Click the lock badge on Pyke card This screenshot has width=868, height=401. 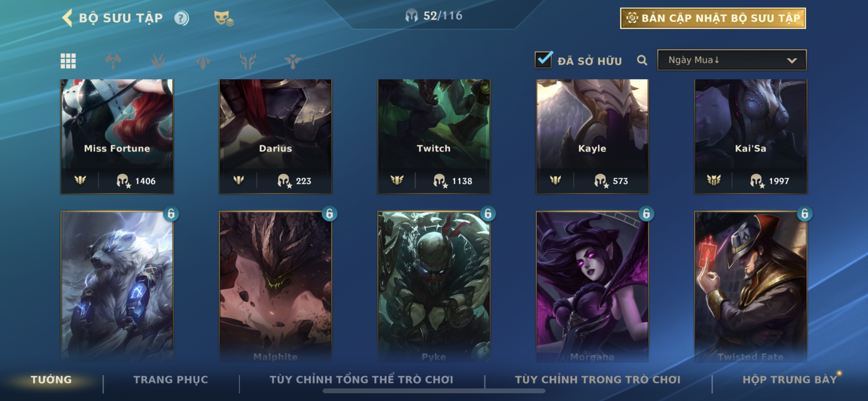(x=488, y=214)
